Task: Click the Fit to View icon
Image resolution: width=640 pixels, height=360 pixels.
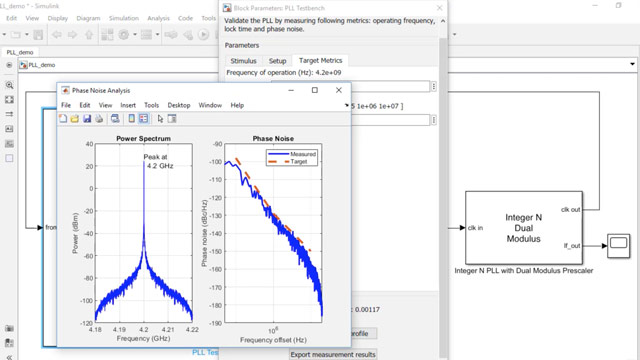Action: click(x=9, y=100)
